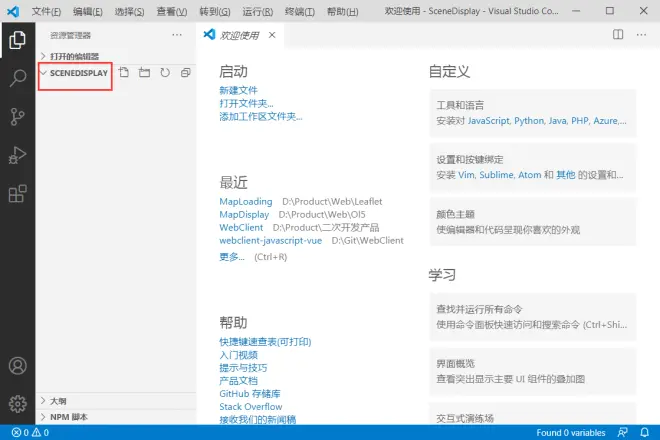
Task: Open the 转到(G) menu
Action: (215, 11)
